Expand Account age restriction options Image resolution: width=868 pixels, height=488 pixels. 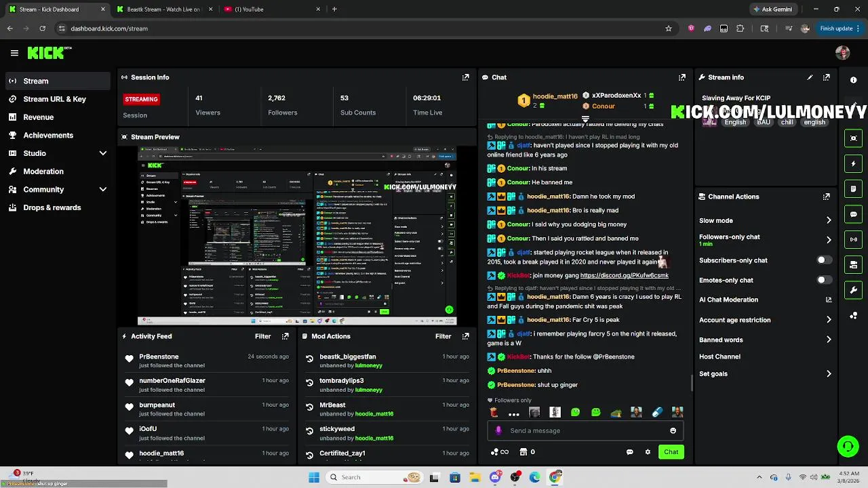pyautogui.click(x=829, y=320)
